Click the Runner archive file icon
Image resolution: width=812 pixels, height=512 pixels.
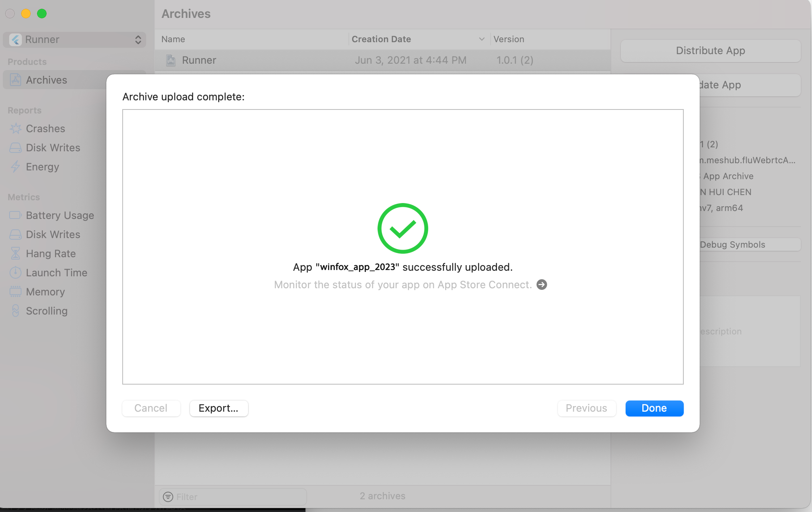click(171, 60)
